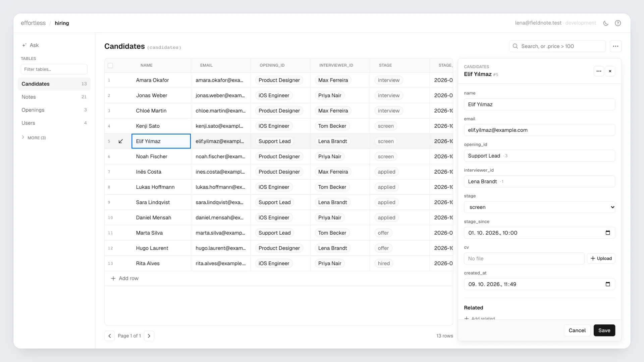This screenshot has width=644, height=362.
Task: Save the candidate record changes
Action: [x=604, y=330]
